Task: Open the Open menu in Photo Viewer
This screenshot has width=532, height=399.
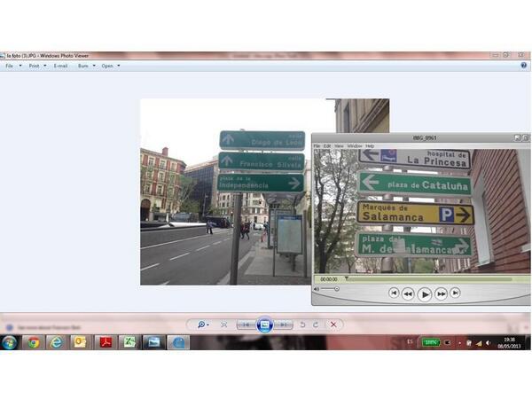Action: (x=107, y=66)
